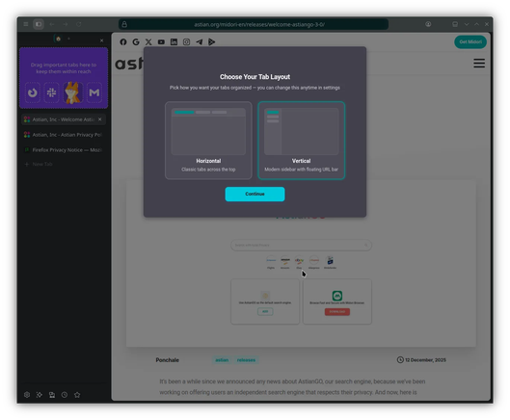
Task: Open the LinkedIn social icon
Action: point(174,42)
